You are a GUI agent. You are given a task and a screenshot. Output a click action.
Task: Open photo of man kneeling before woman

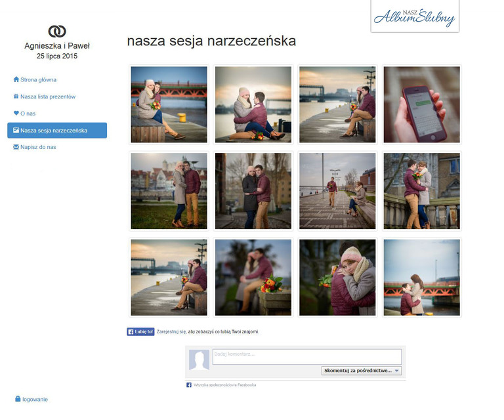pos(422,278)
